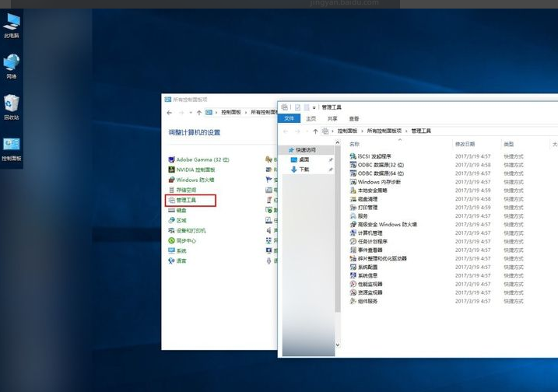558x392 pixels.
Task: Select 桌面 in the navigation pane
Action: pos(304,159)
